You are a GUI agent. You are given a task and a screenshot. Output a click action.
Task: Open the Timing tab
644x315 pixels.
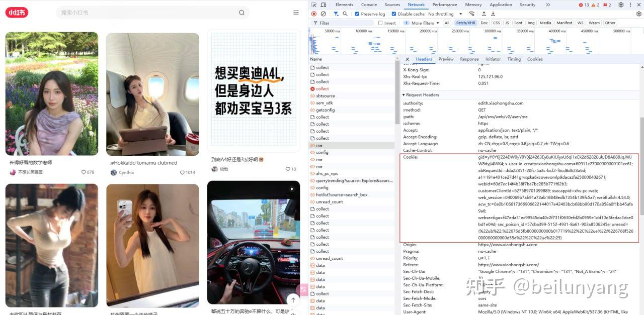[514, 59]
